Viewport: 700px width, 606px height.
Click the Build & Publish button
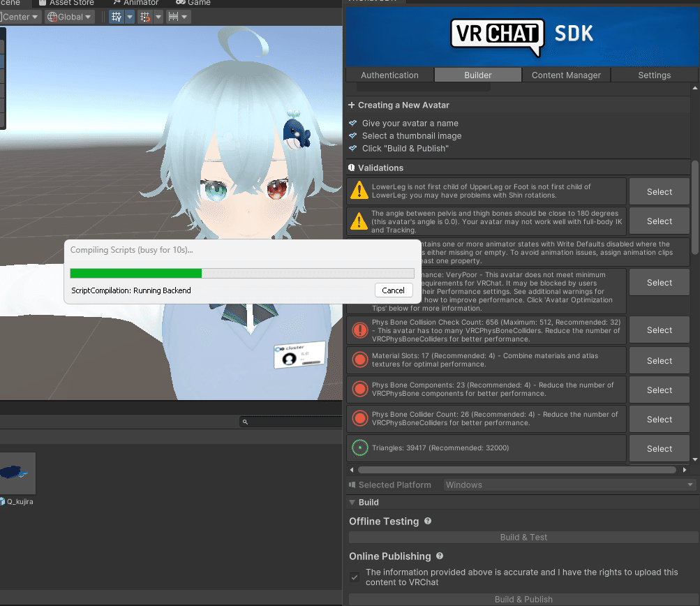(523, 599)
